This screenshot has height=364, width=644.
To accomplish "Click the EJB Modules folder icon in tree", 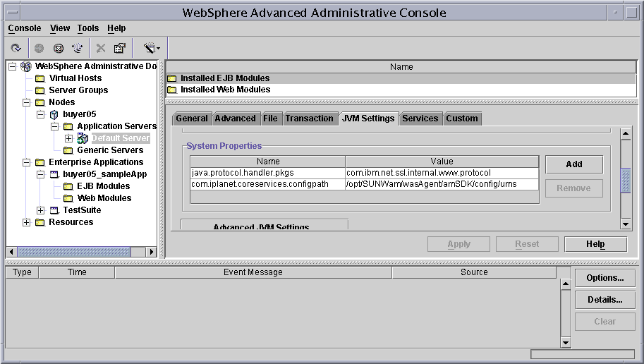I will (x=68, y=186).
